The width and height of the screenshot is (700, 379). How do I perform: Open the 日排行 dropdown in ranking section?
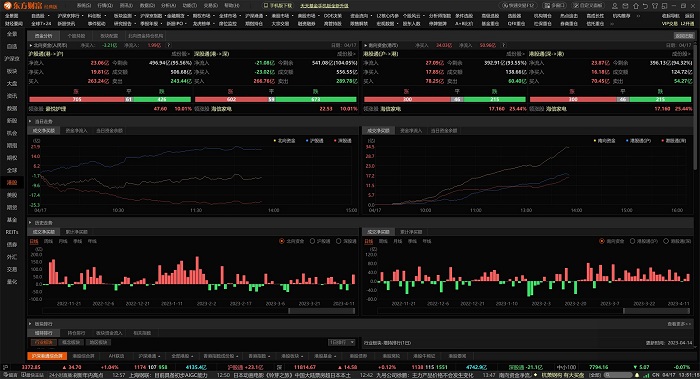point(342,342)
